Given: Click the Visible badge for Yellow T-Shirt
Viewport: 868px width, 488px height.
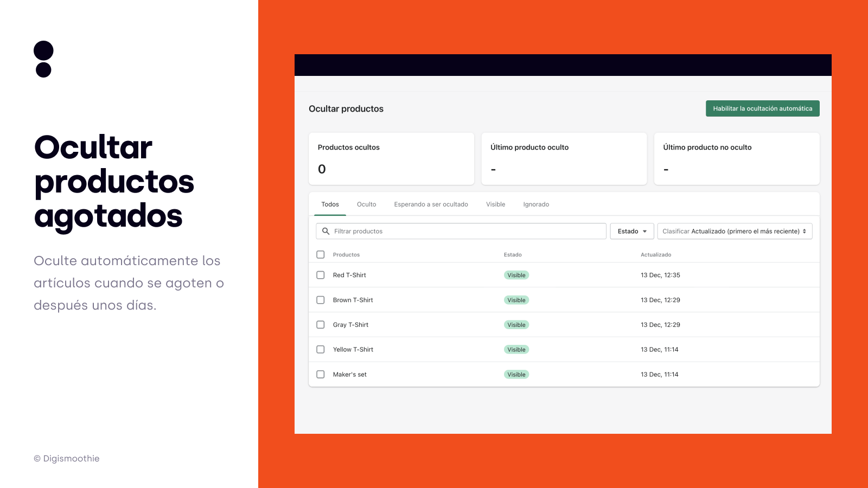Looking at the screenshot, I should (x=516, y=350).
